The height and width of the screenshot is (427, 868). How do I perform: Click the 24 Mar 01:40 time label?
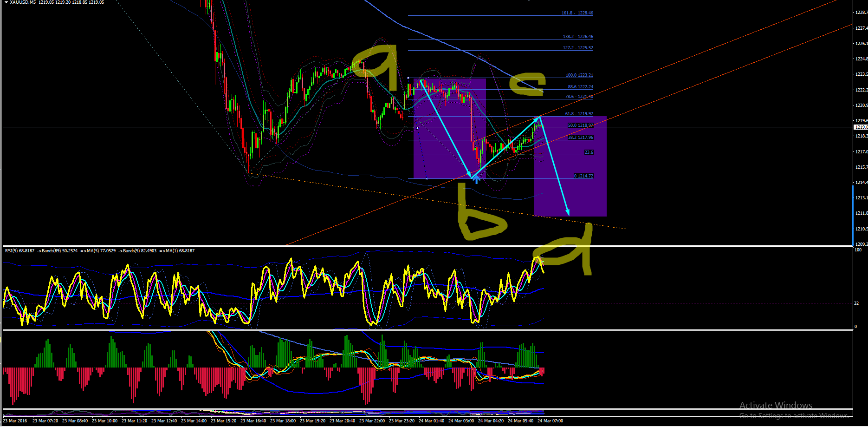click(x=431, y=421)
